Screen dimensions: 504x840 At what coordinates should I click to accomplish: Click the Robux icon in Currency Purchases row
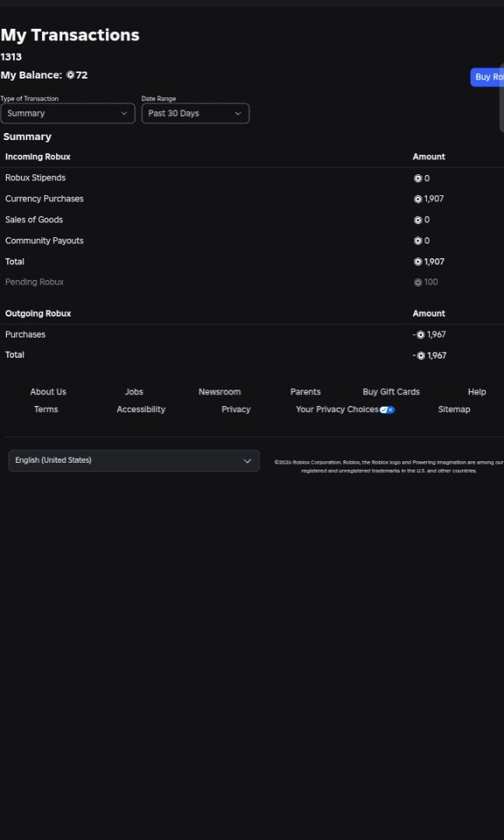coord(418,199)
